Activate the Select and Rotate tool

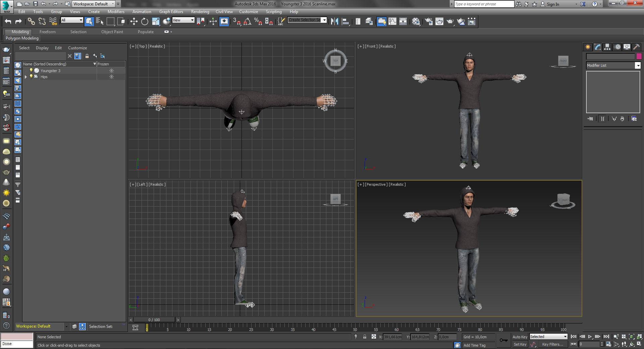pyautogui.click(x=145, y=21)
